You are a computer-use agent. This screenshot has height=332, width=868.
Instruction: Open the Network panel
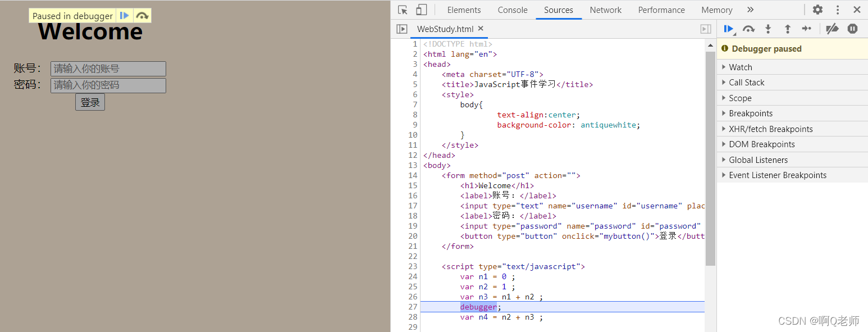click(x=605, y=10)
